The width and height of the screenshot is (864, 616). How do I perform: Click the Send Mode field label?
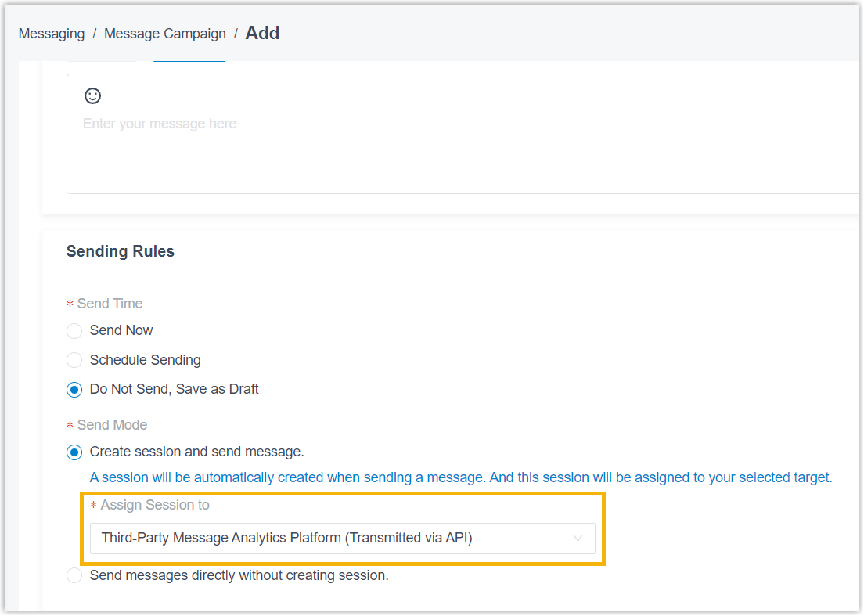point(112,425)
